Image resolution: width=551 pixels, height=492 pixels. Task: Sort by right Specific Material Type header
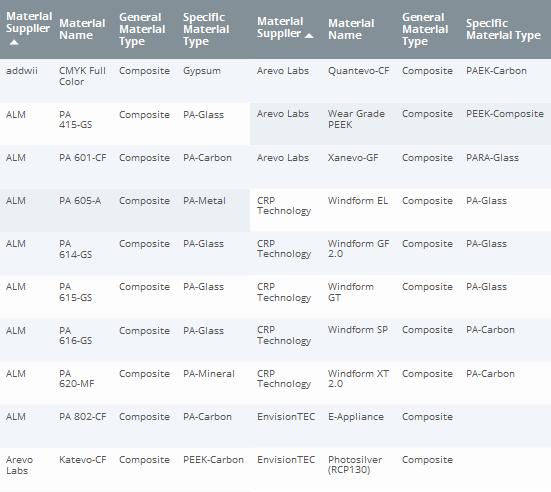[503, 29]
